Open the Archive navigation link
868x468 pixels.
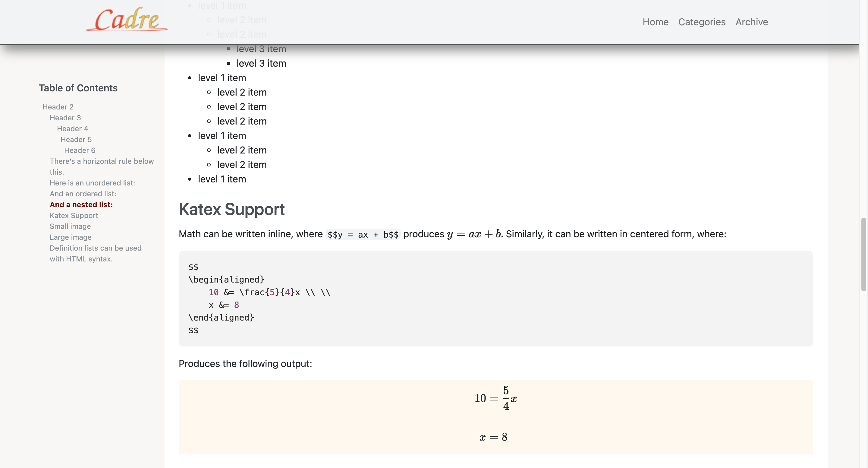(752, 22)
